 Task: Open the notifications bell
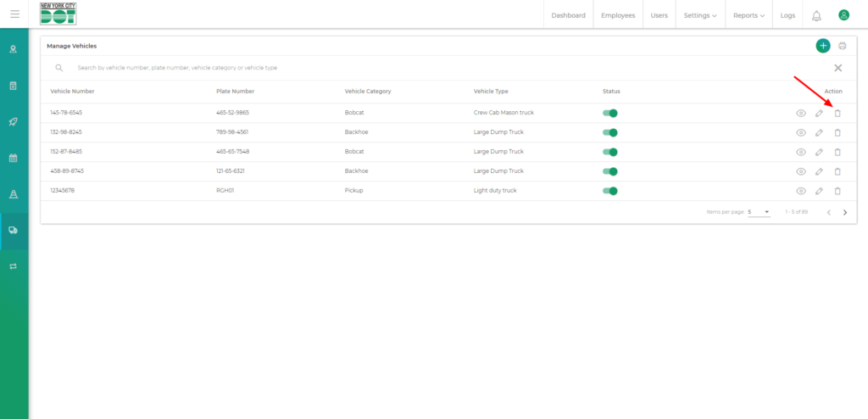(816, 15)
